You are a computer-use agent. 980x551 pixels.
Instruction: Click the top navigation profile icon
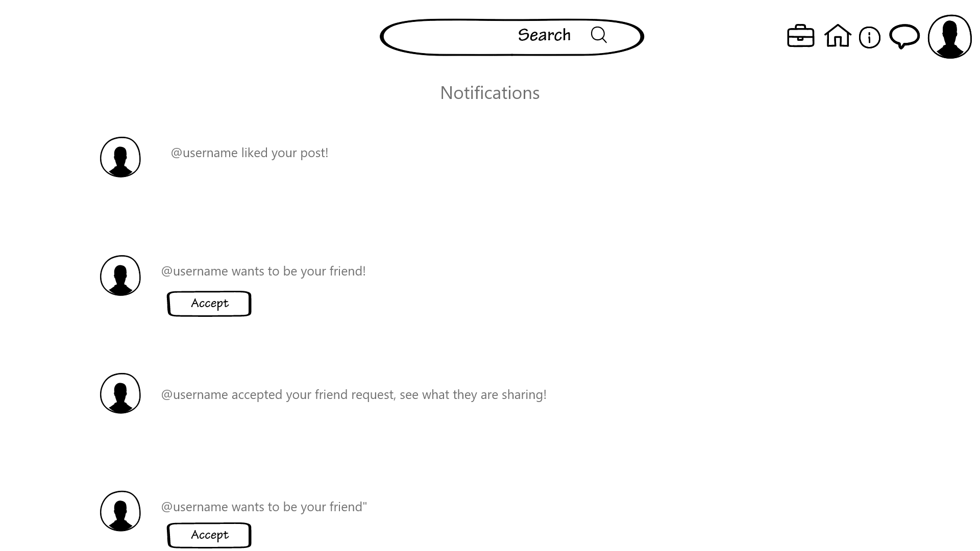(950, 36)
